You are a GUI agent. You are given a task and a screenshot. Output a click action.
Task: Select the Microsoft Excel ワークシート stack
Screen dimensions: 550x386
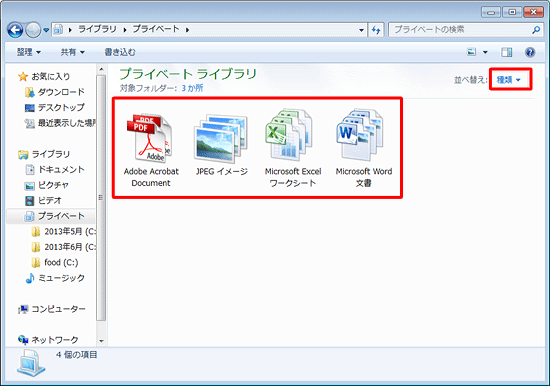click(293, 149)
